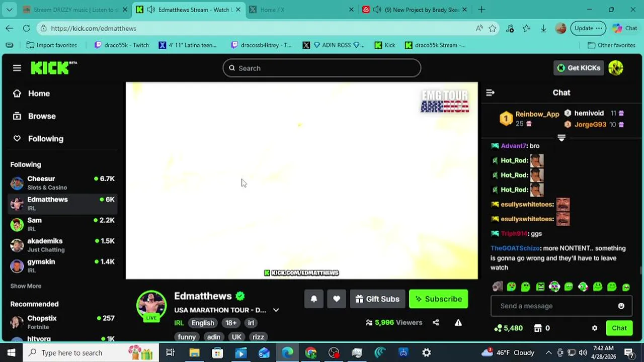Click Import favorites bookmark
644x362 pixels.
pos(51,45)
